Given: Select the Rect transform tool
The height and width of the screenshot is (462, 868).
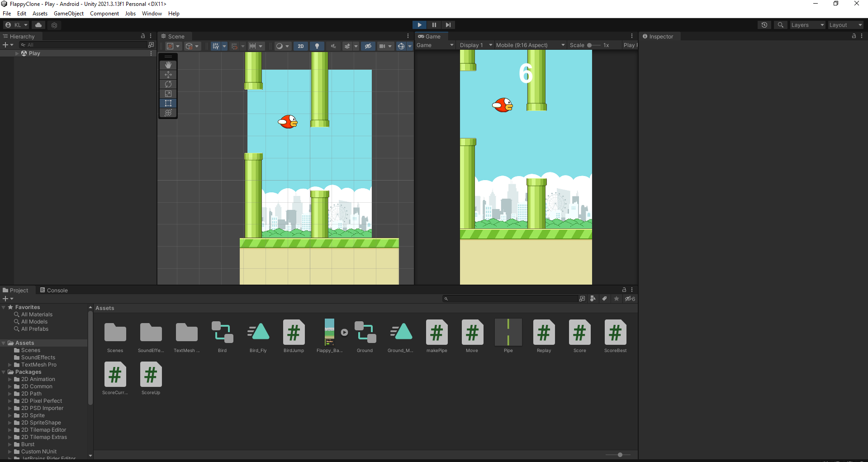Looking at the screenshot, I should pyautogui.click(x=168, y=103).
